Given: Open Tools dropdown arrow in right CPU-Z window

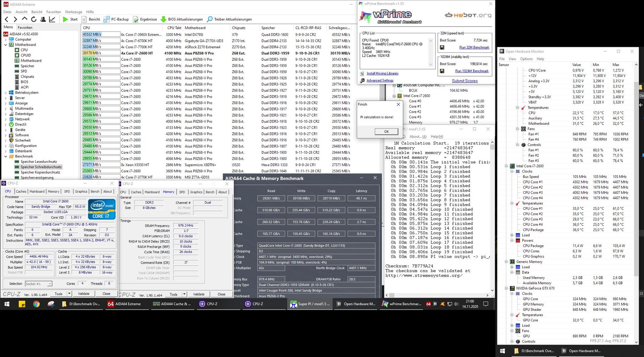Looking at the screenshot, I should click(184, 294).
